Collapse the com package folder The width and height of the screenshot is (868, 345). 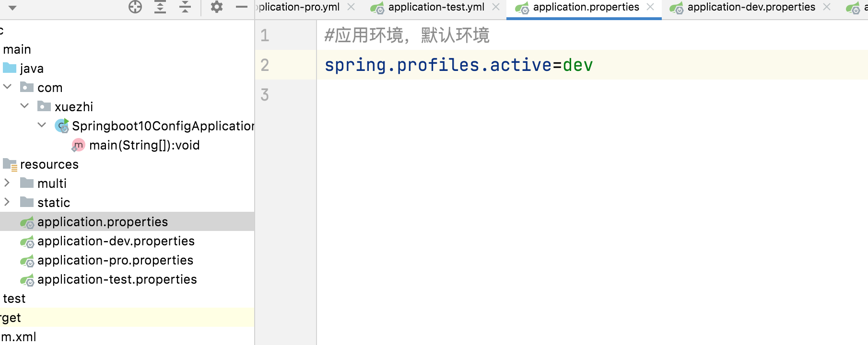(x=8, y=87)
